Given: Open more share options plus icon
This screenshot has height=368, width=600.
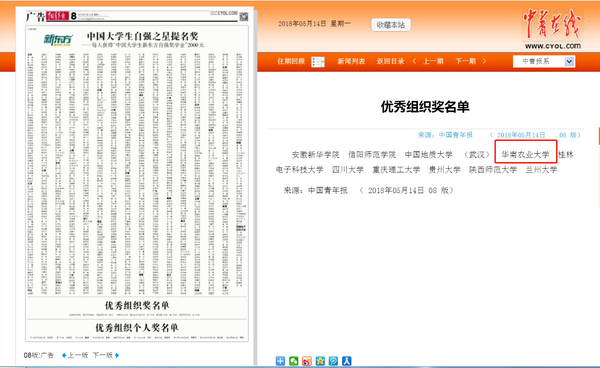Looking at the screenshot, I should 280,361.
